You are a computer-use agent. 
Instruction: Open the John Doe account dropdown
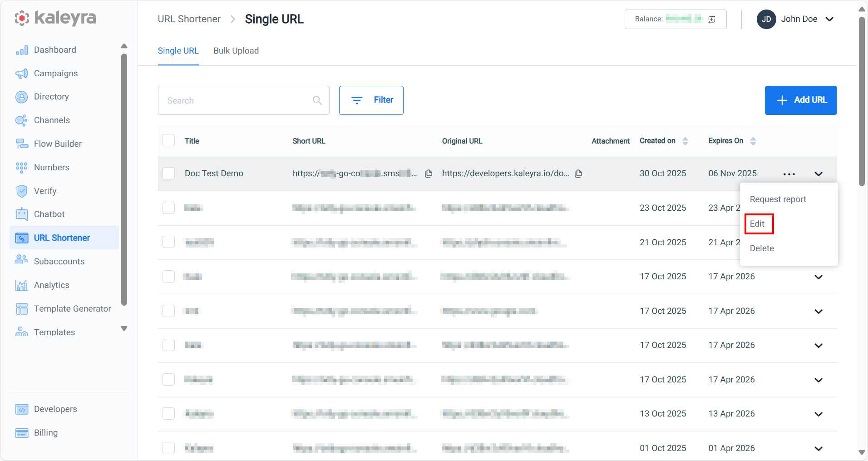pos(829,19)
